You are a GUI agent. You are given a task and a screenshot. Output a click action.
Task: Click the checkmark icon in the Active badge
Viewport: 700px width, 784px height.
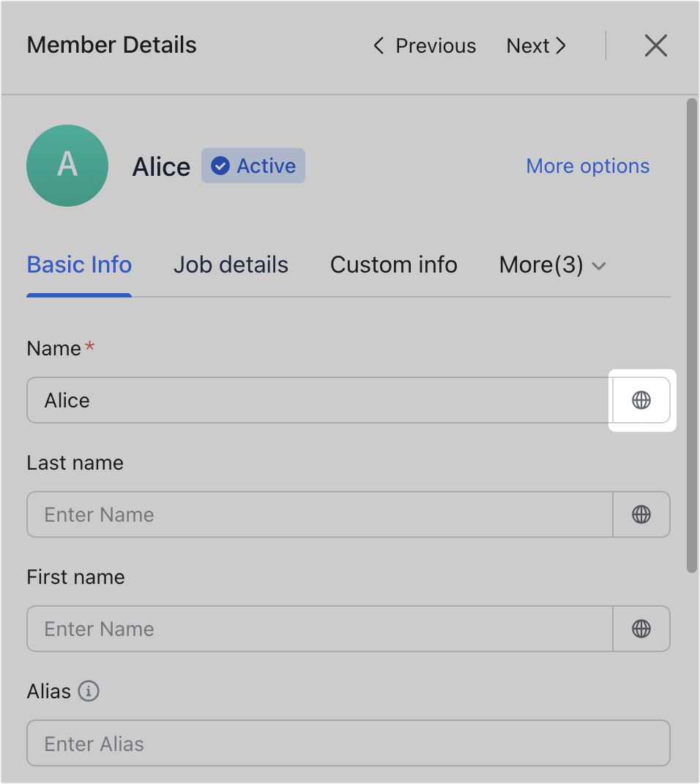(x=219, y=166)
